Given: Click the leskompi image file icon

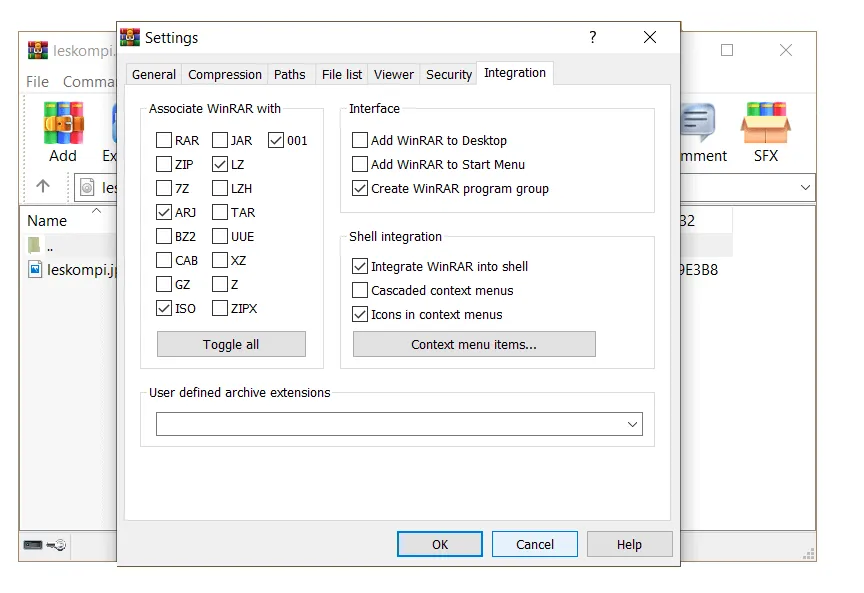Looking at the screenshot, I should (x=35, y=269).
